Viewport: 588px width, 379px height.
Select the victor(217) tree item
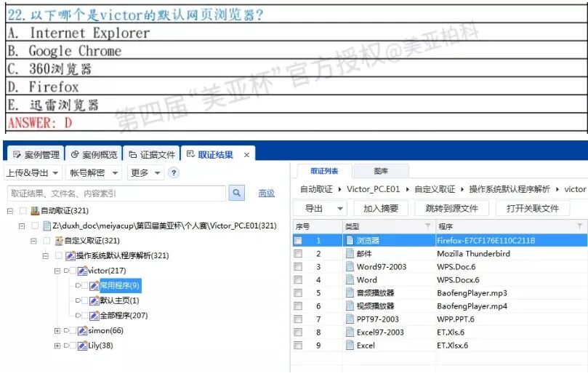pos(107,271)
